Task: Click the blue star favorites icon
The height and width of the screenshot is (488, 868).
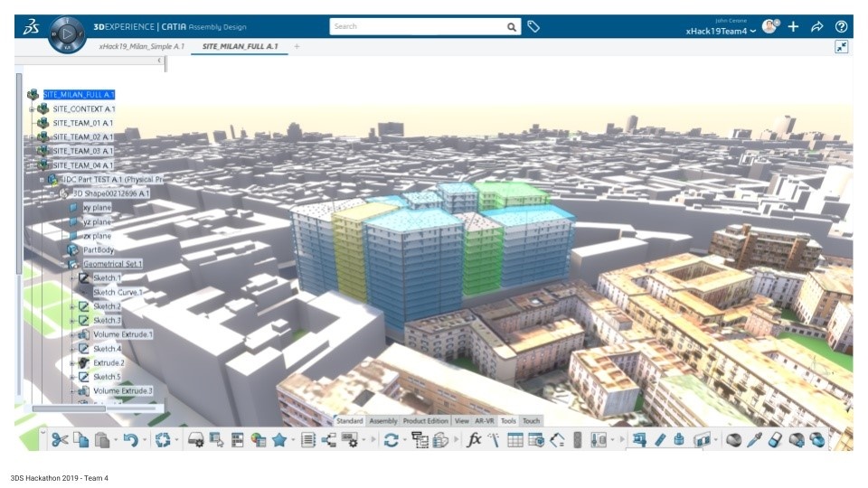Action: point(279,440)
